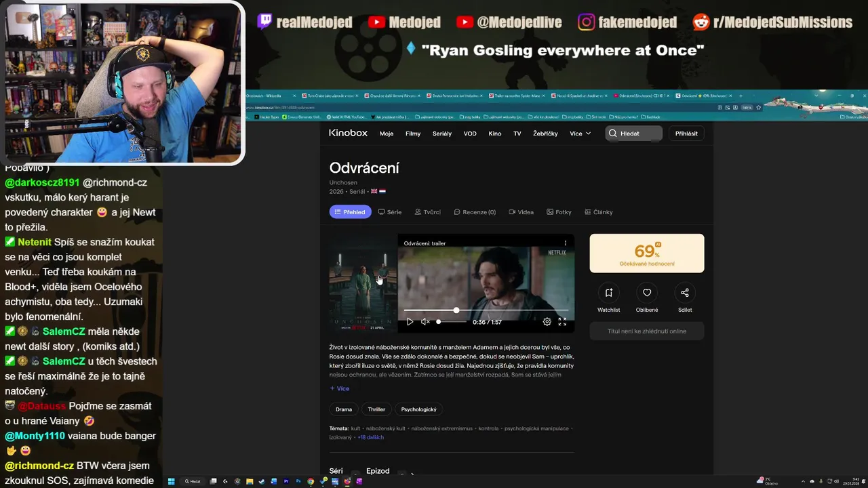
Task: Open the Recenze (0) tab
Action: click(475, 212)
